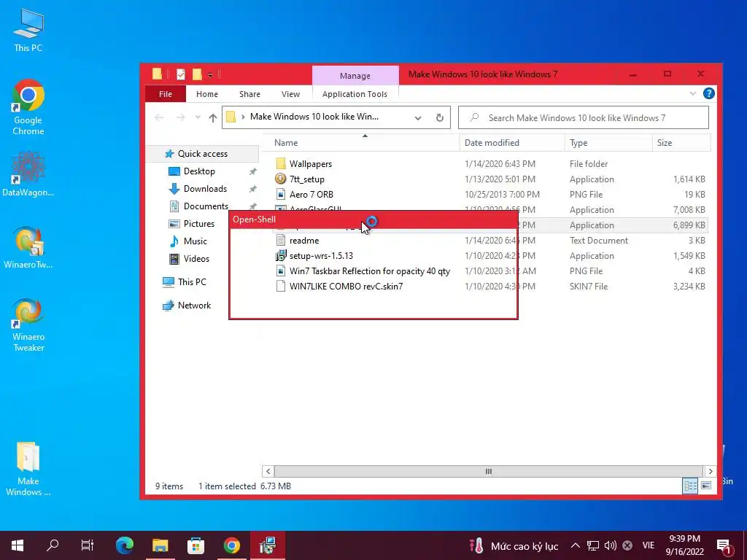
Task: Open the File menu in Explorer
Action: (166, 94)
